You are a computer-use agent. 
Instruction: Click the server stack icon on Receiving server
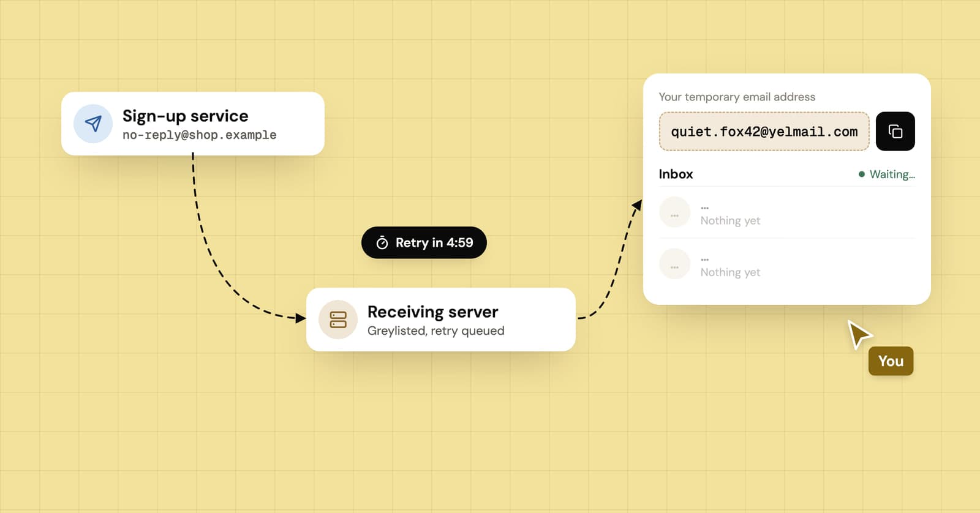(338, 320)
